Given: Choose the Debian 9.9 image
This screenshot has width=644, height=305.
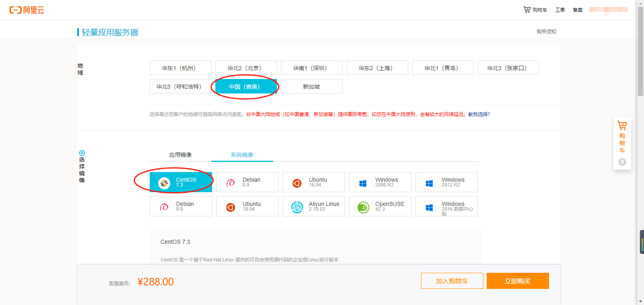Looking at the screenshot, I should 181,206.
